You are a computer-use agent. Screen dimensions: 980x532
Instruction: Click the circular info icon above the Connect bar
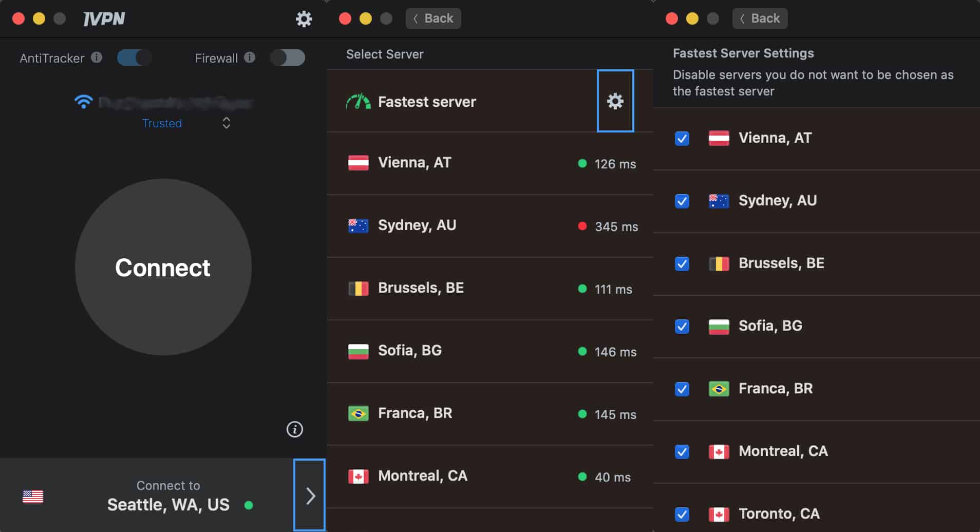[295, 429]
